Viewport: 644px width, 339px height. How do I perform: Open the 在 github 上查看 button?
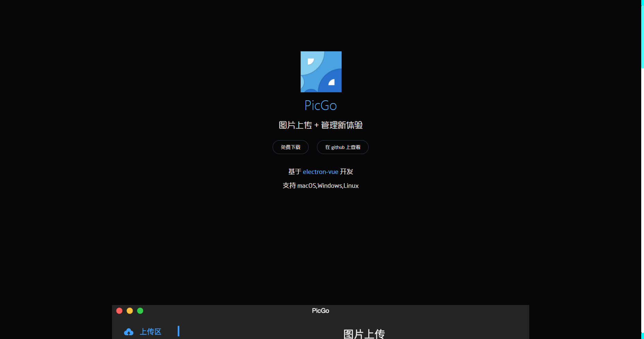[x=343, y=147]
